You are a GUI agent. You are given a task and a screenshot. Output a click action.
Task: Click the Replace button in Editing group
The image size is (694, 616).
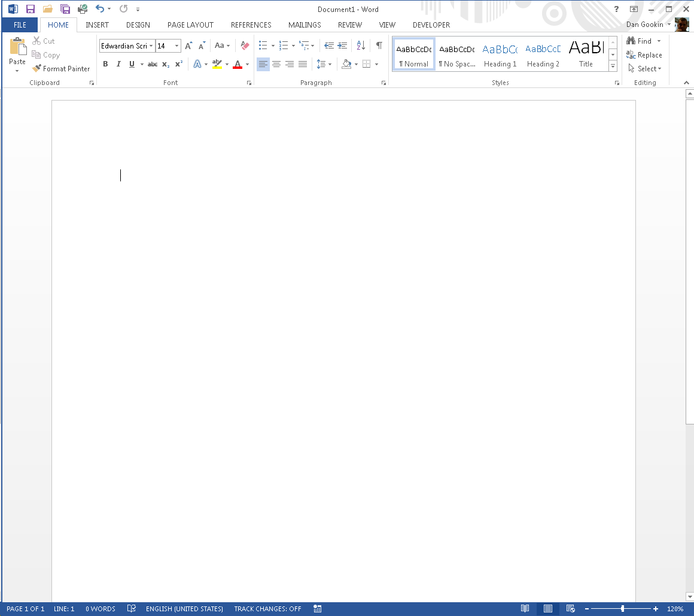pyautogui.click(x=644, y=55)
